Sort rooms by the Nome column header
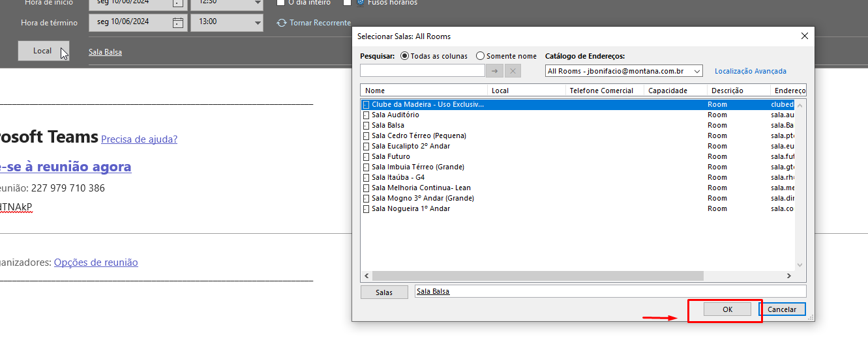The image size is (868, 340). 424,91
